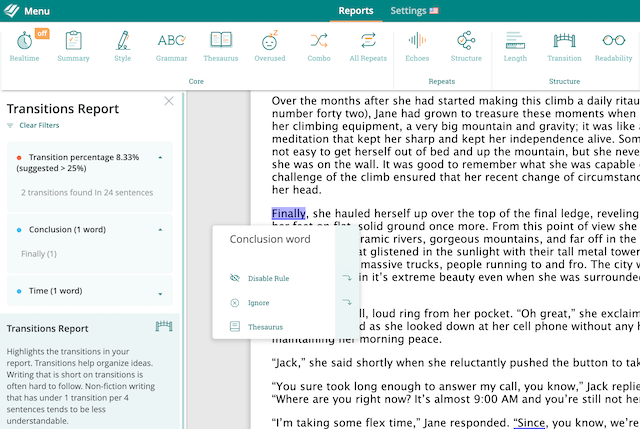Run the Overused words report
640x429 pixels.
click(x=270, y=47)
